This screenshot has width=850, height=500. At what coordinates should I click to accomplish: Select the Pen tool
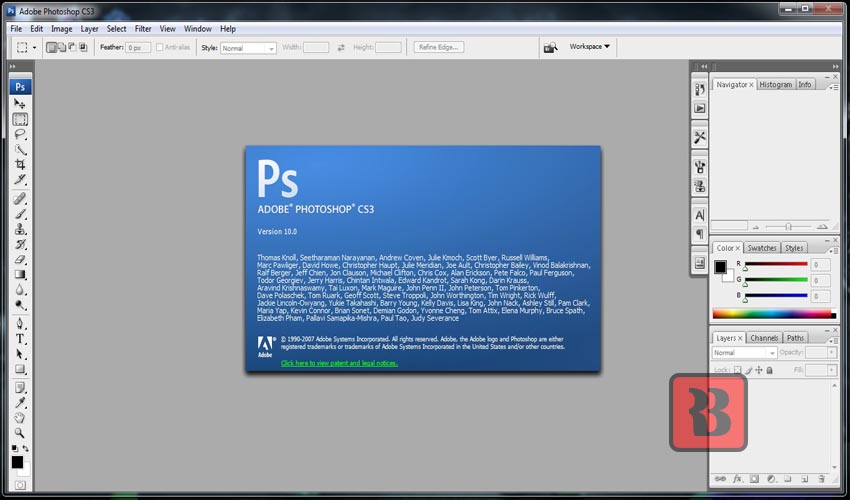click(x=20, y=324)
